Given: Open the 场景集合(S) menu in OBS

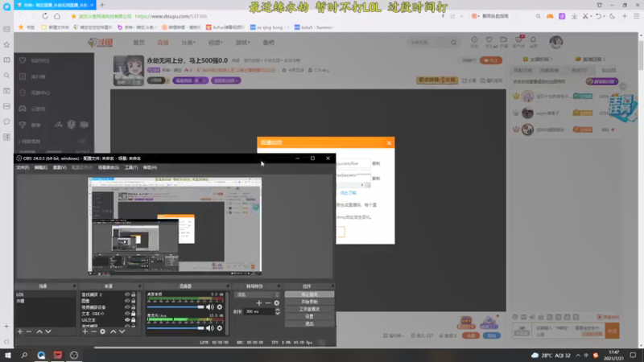Looking at the screenshot, I should (x=109, y=167).
